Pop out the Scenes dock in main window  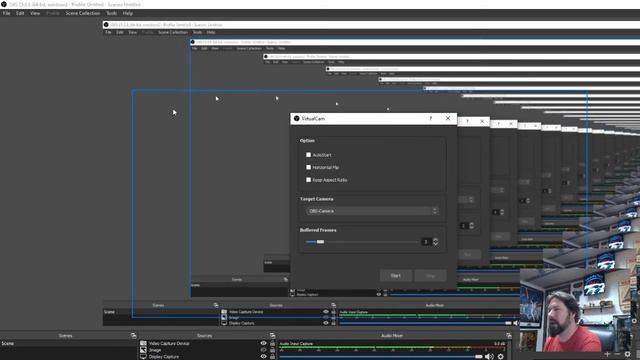[133, 336]
